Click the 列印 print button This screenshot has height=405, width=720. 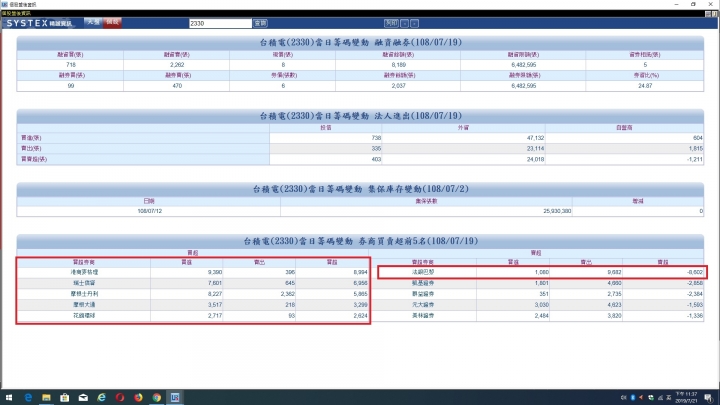click(391, 23)
